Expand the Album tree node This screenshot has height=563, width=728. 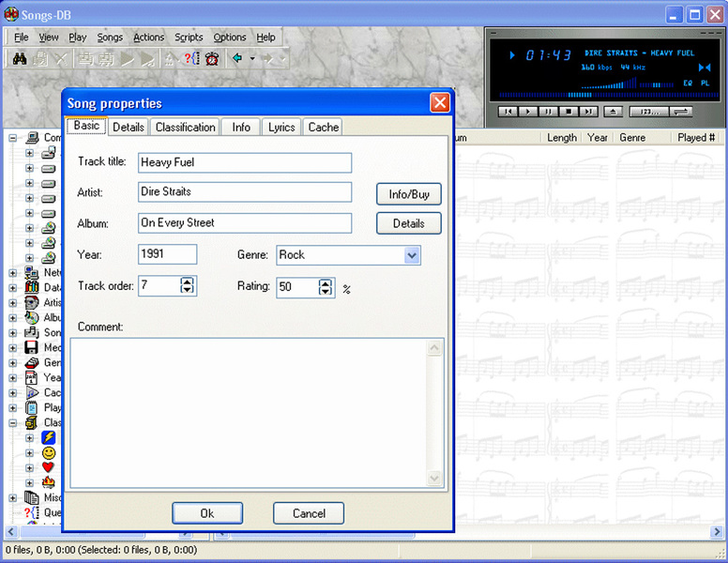pos(13,318)
